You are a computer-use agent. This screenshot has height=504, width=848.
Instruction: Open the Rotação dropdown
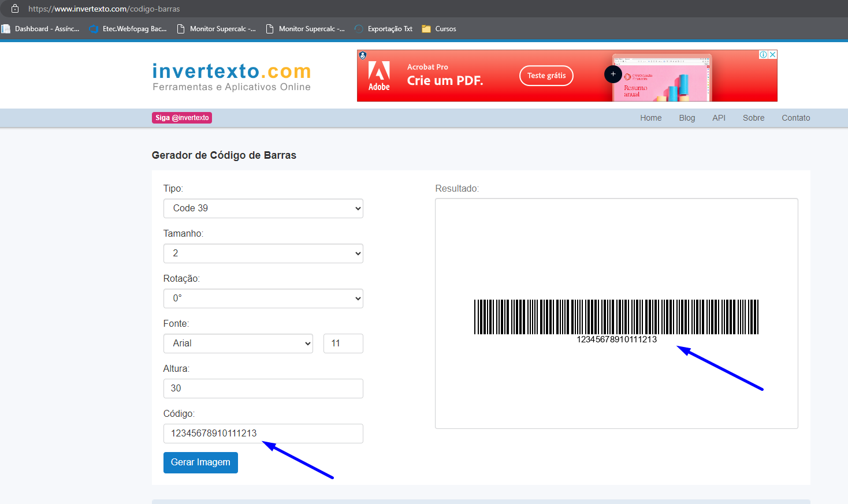click(263, 298)
